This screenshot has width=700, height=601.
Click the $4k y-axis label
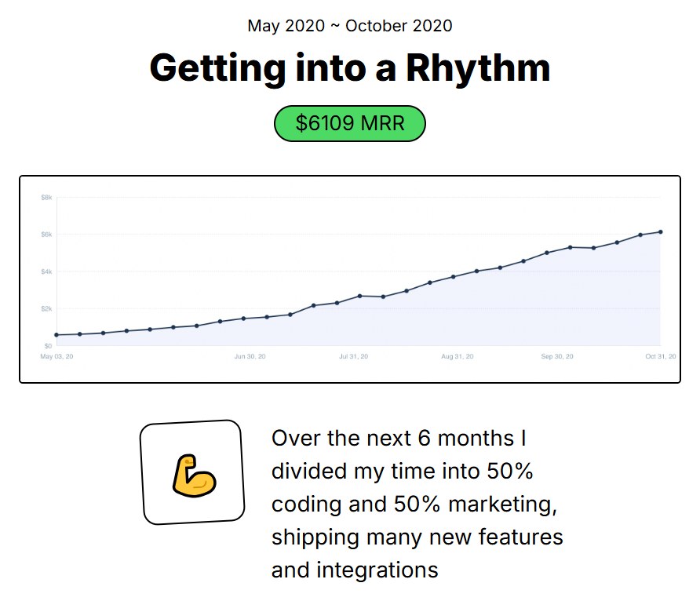tap(46, 271)
